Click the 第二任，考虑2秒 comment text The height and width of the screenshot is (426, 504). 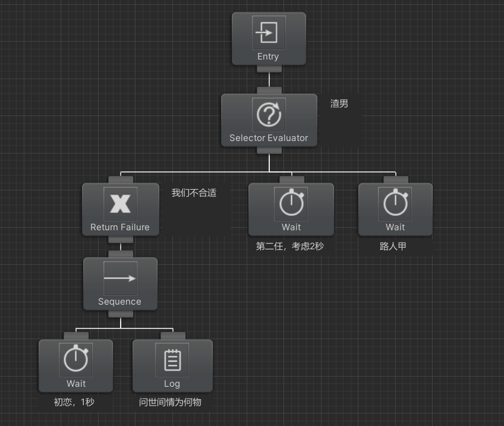(x=290, y=246)
